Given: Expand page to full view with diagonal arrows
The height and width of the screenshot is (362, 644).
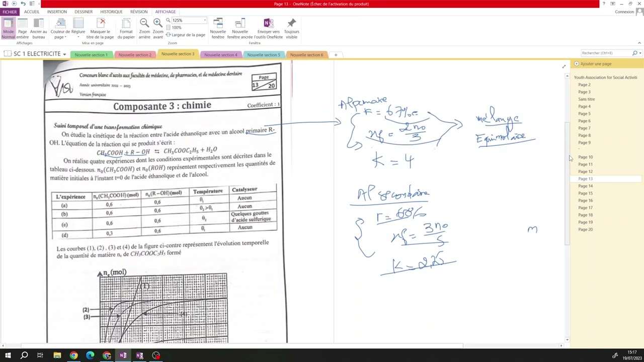Looking at the screenshot, I should coord(563,66).
